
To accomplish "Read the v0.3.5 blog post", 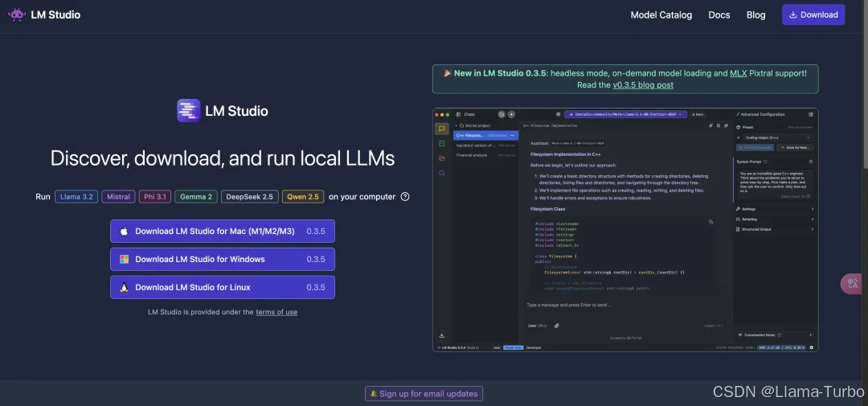I will [x=643, y=84].
